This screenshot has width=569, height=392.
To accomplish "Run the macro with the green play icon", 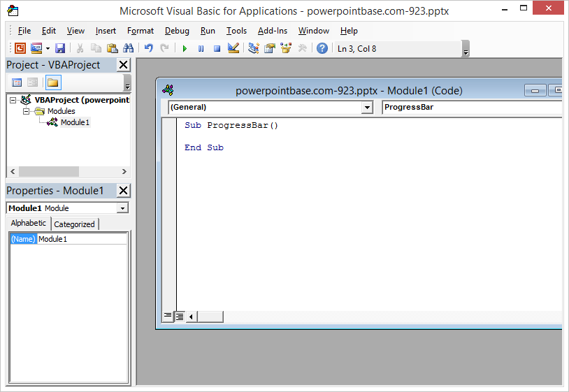I will 185,48.
